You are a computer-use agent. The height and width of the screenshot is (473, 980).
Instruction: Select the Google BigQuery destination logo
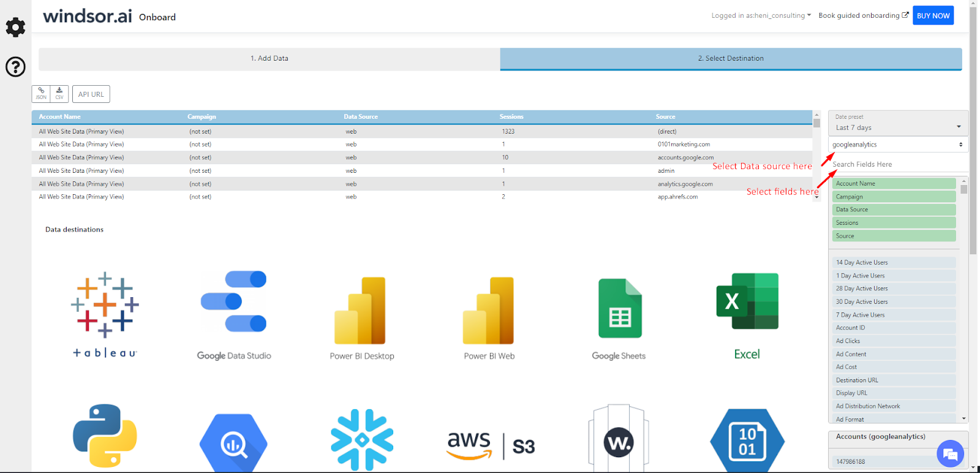[233, 442]
